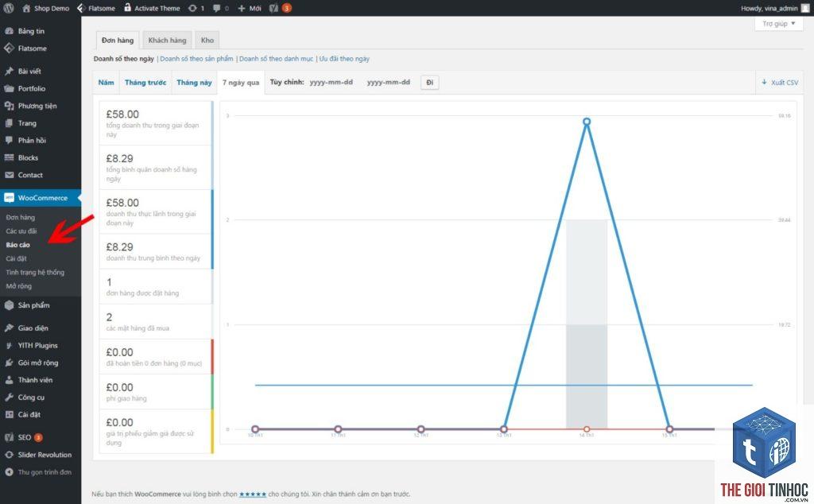
Task: Click Slider Revolution sidebar icon
Action: coord(9,455)
